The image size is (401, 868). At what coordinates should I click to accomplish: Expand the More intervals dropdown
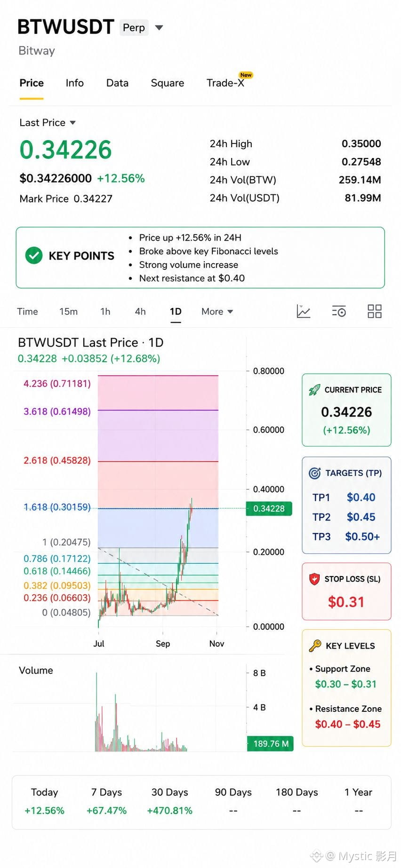(217, 311)
